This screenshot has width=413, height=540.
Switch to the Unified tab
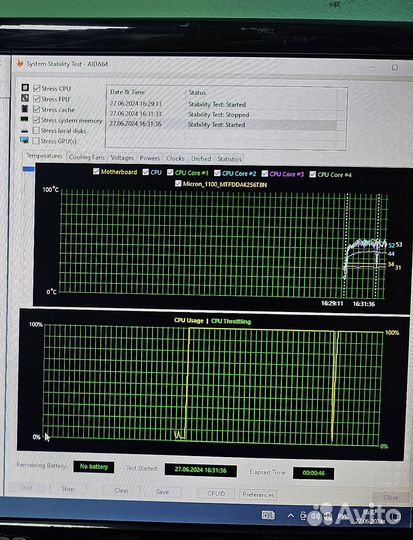coord(201,159)
